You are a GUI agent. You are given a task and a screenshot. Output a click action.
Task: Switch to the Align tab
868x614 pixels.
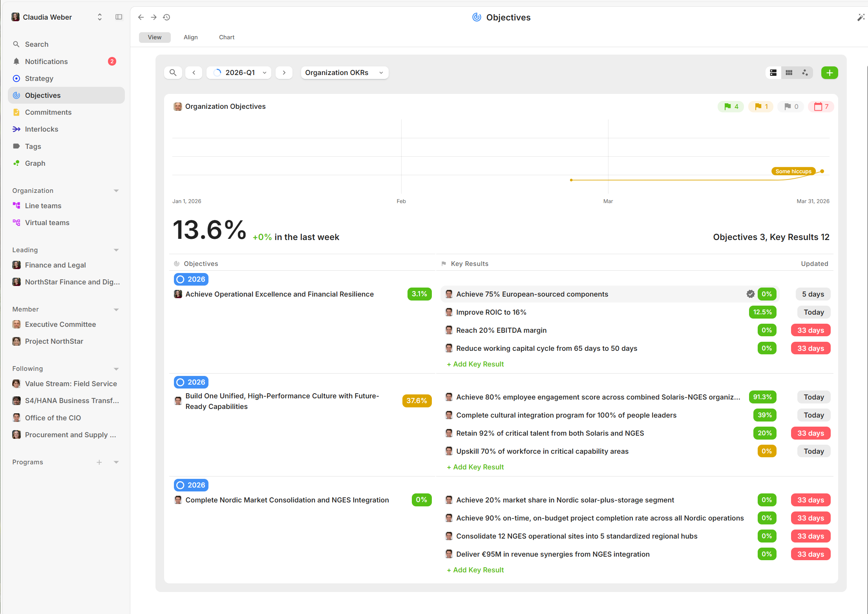pos(190,37)
